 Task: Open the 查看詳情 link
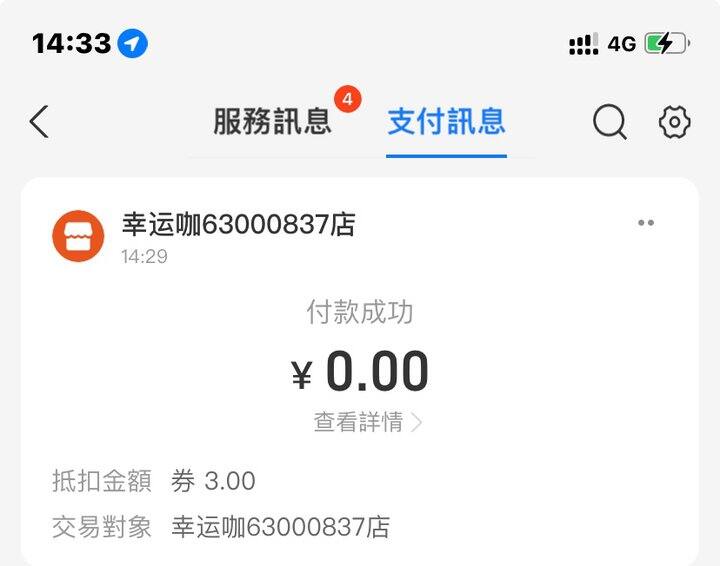[x=358, y=421]
